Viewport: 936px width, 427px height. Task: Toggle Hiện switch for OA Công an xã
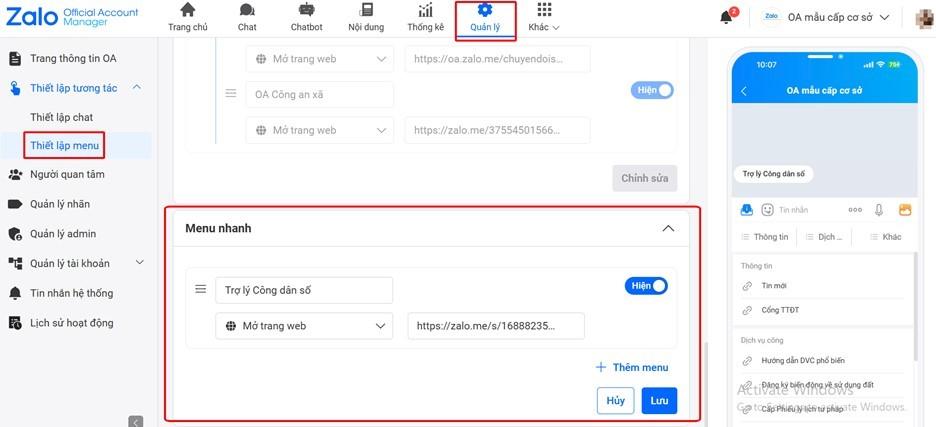[652, 90]
